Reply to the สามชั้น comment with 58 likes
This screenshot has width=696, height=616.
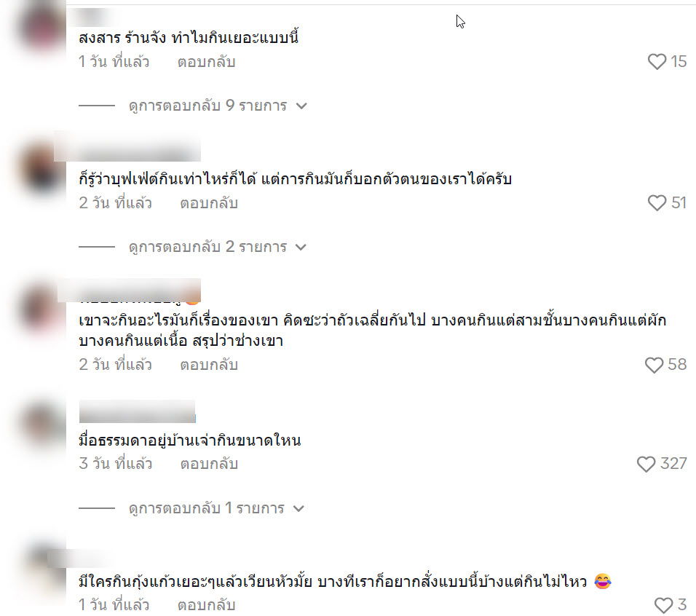(x=209, y=365)
